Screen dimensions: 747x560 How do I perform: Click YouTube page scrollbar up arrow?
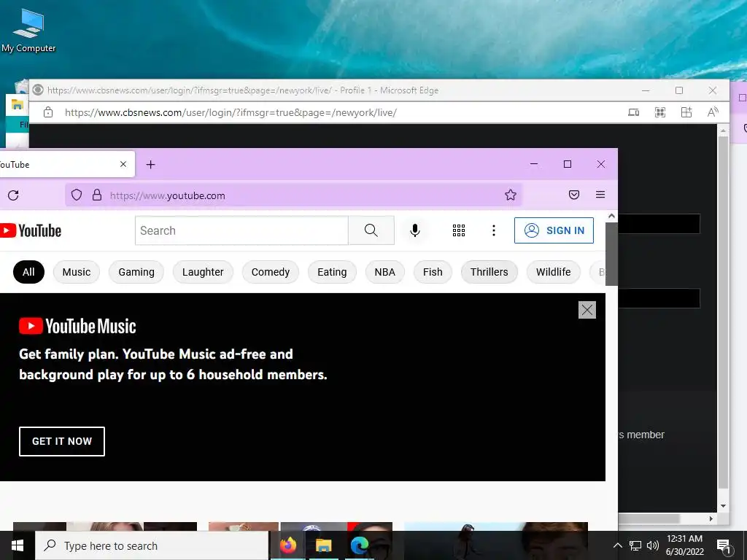point(612,216)
